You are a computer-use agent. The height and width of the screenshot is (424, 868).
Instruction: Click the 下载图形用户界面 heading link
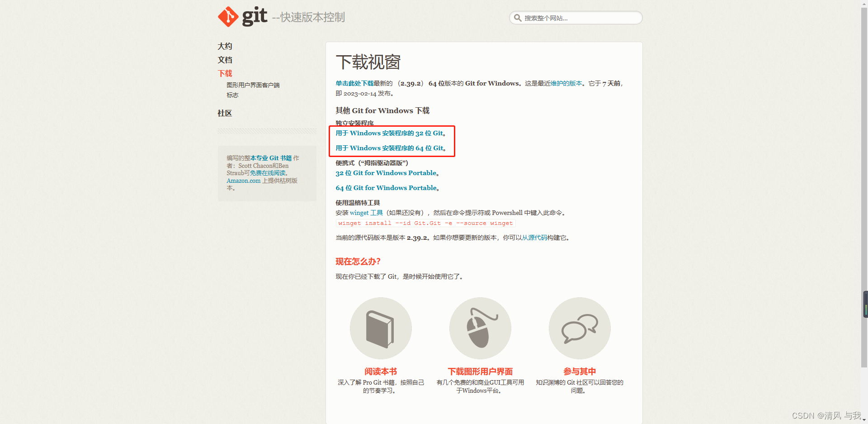(x=480, y=372)
